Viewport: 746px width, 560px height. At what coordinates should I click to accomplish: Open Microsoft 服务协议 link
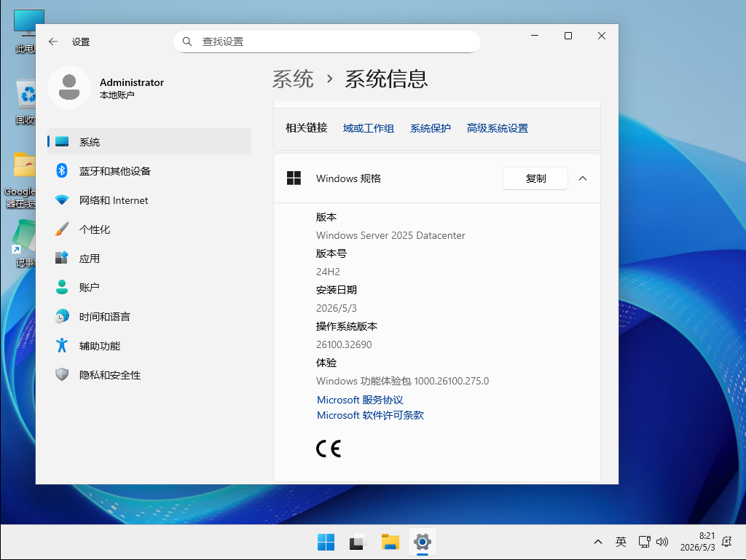(x=360, y=400)
